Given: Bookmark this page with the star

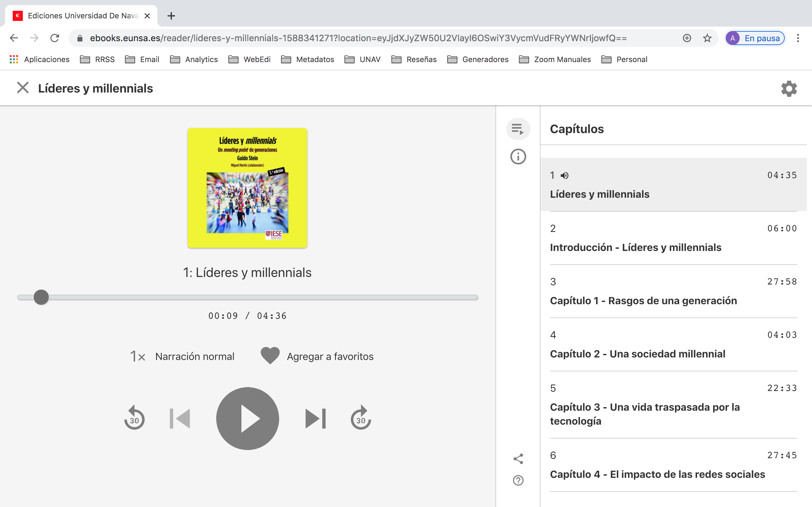Looking at the screenshot, I should click(707, 38).
